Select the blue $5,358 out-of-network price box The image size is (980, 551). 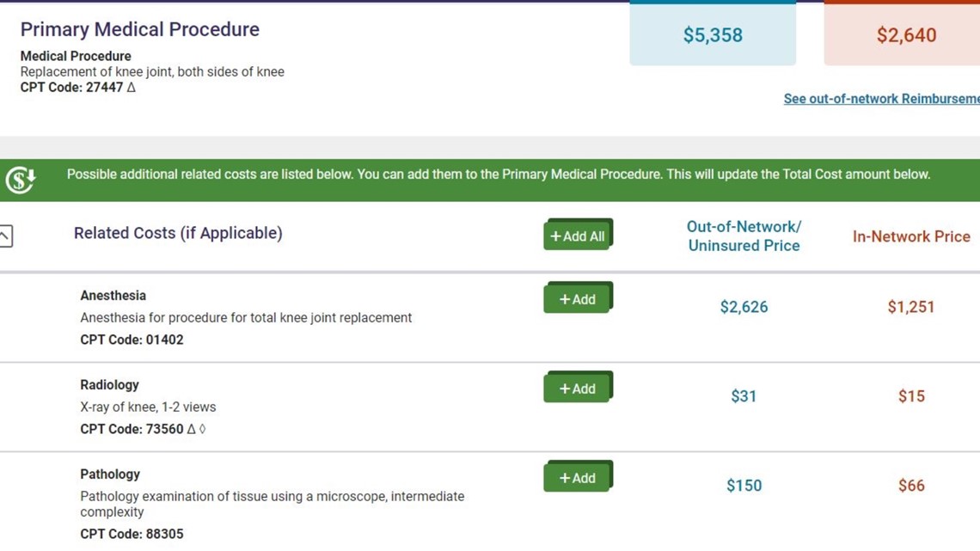click(713, 35)
